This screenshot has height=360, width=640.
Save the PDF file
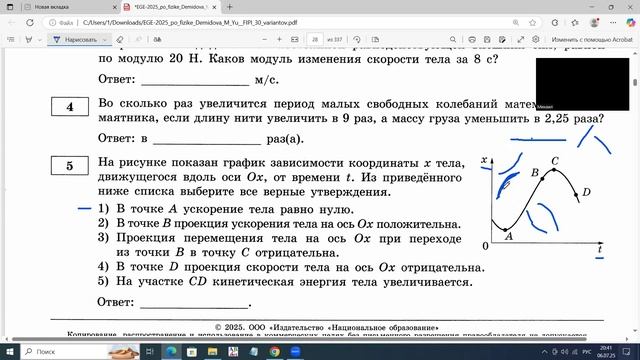point(487,40)
